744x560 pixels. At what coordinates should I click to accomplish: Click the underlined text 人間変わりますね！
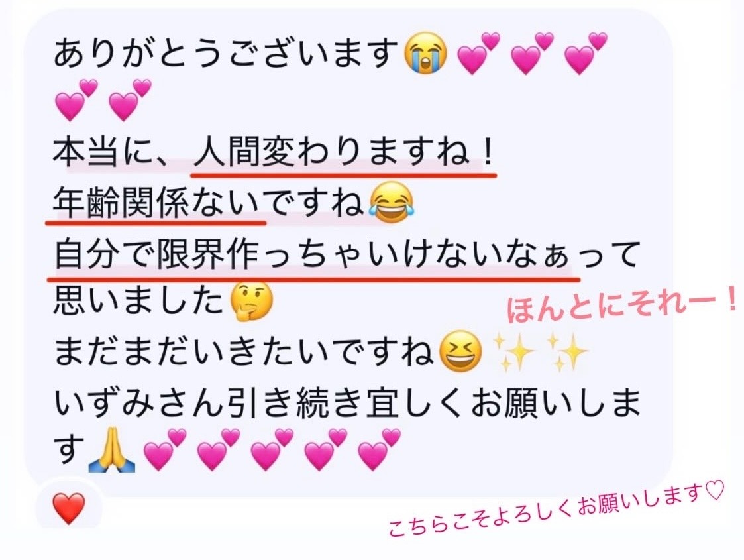[x=345, y=153]
